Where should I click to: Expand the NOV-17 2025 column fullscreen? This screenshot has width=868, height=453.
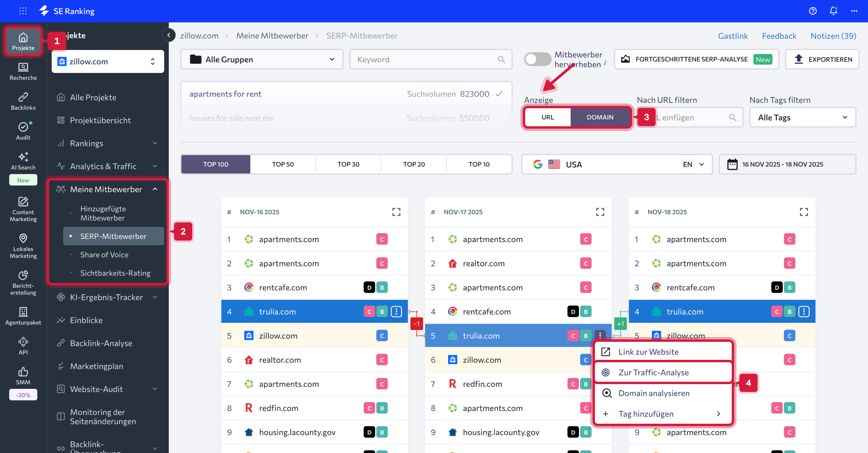pyautogui.click(x=600, y=212)
